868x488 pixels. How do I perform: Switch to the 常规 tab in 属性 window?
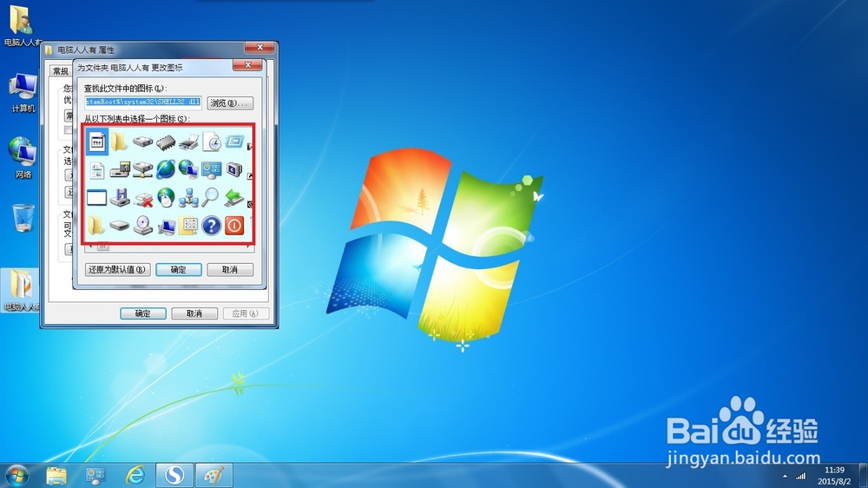pyautogui.click(x=61, y=71)
